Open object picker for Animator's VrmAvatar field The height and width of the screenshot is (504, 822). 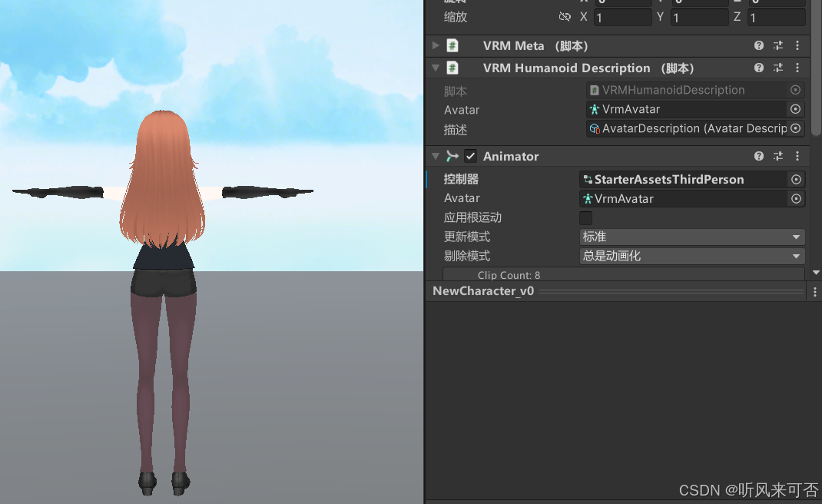[x=796, y=198]
